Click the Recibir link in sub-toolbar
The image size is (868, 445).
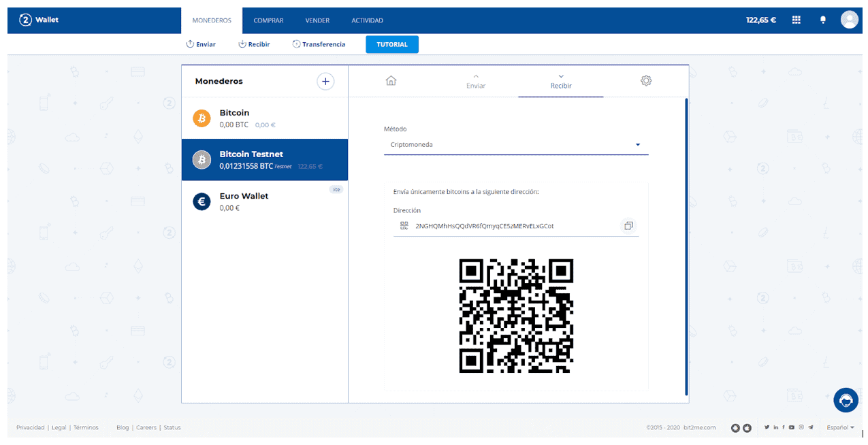click(x=254, y=44)
